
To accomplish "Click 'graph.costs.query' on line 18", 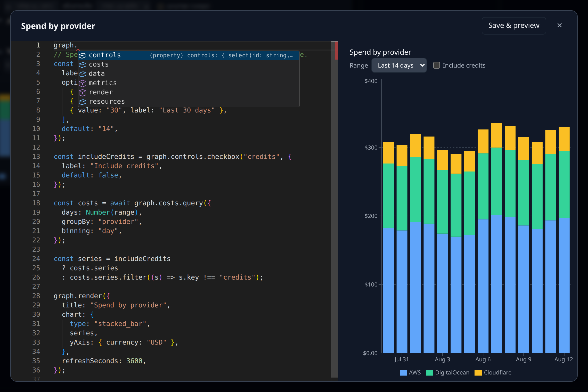I will point(169,203).
